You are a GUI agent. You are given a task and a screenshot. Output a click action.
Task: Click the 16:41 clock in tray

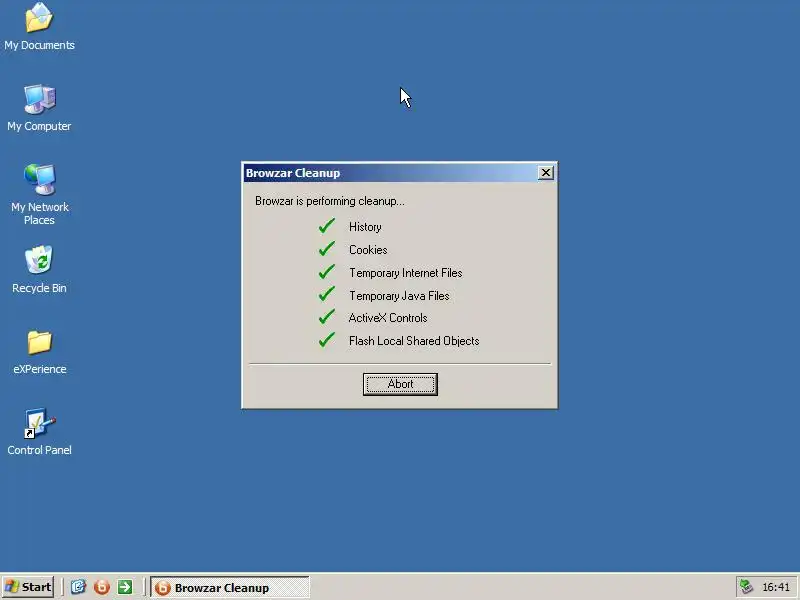[x=776, y=587]
